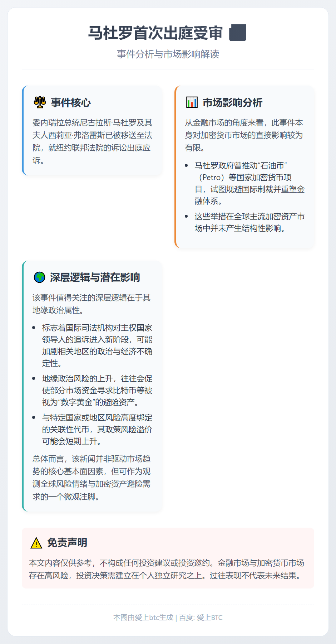Click the bullet starting 标志着国际司法机构

(x=97, y=345)
